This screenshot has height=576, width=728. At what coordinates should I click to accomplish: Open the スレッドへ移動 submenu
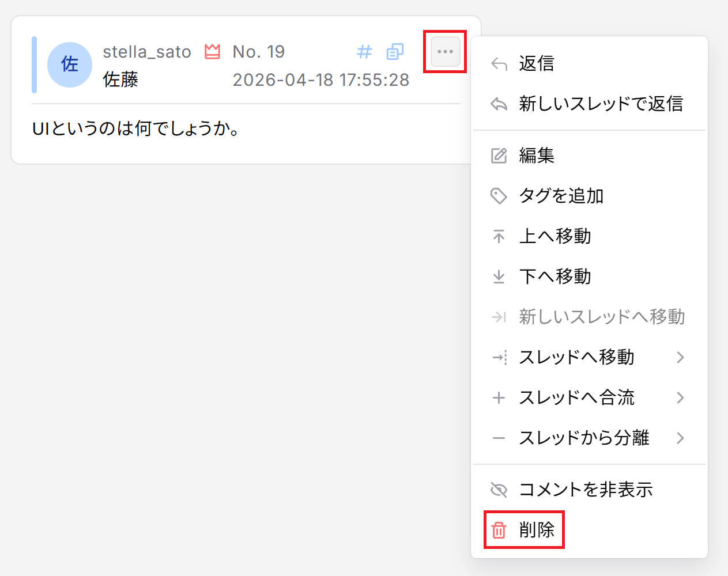[589, 357]
